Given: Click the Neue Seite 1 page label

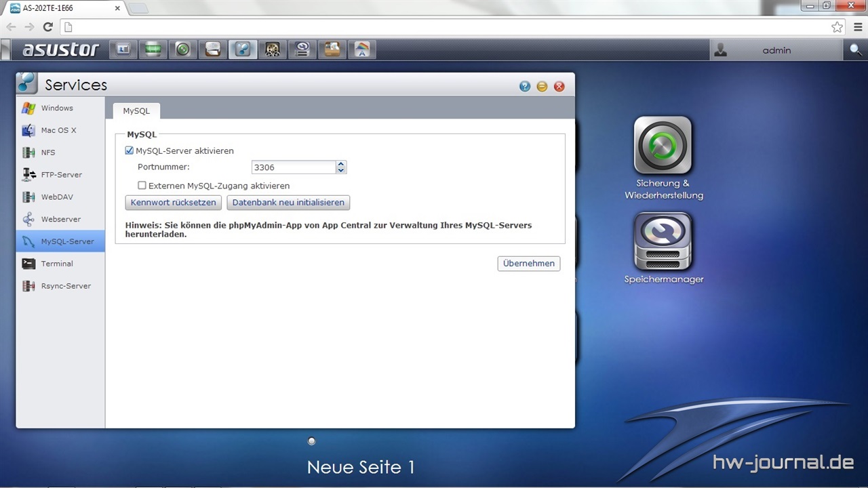Looking at the screenshot, I should (x=361, y=467).
